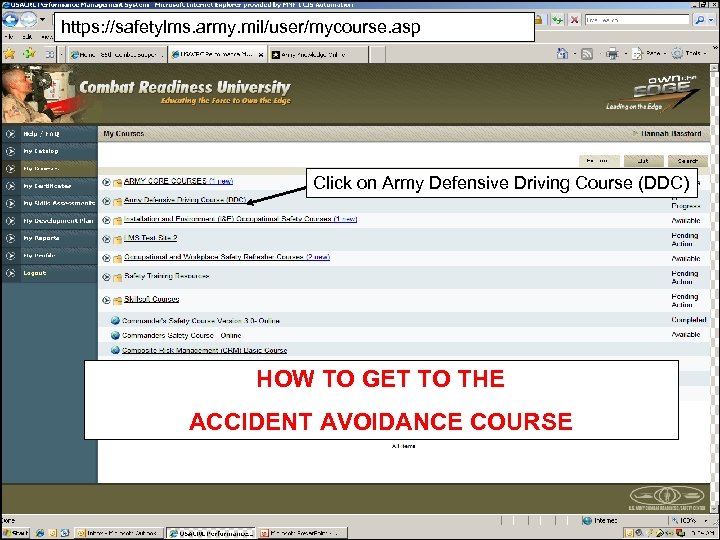Click the browser Forward button
This screenshot has width=720, height=540.
[x=28, y=19]
